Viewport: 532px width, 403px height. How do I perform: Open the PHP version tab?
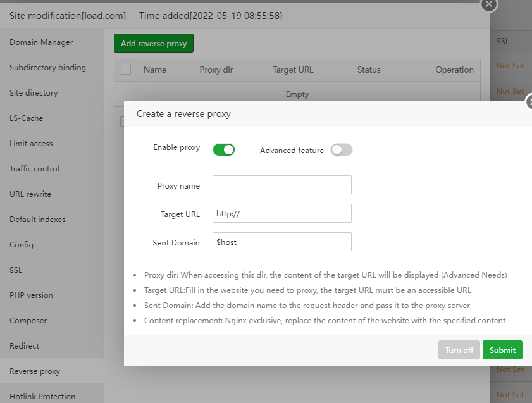coord(31,295)
